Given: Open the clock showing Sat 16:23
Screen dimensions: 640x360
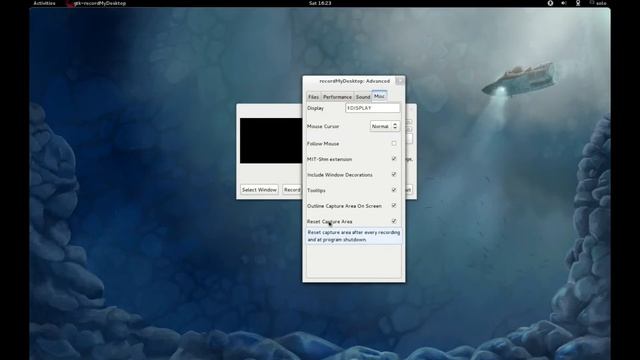Looking at the screenshot, I should pos(320,3).
